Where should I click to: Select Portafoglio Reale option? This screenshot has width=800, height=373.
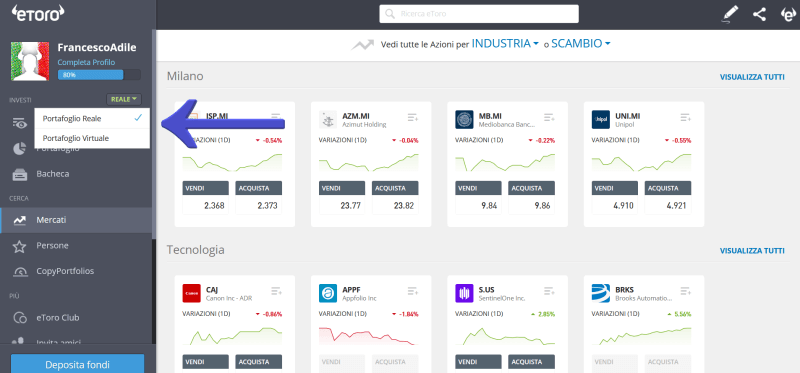click(x=92, y=118)
